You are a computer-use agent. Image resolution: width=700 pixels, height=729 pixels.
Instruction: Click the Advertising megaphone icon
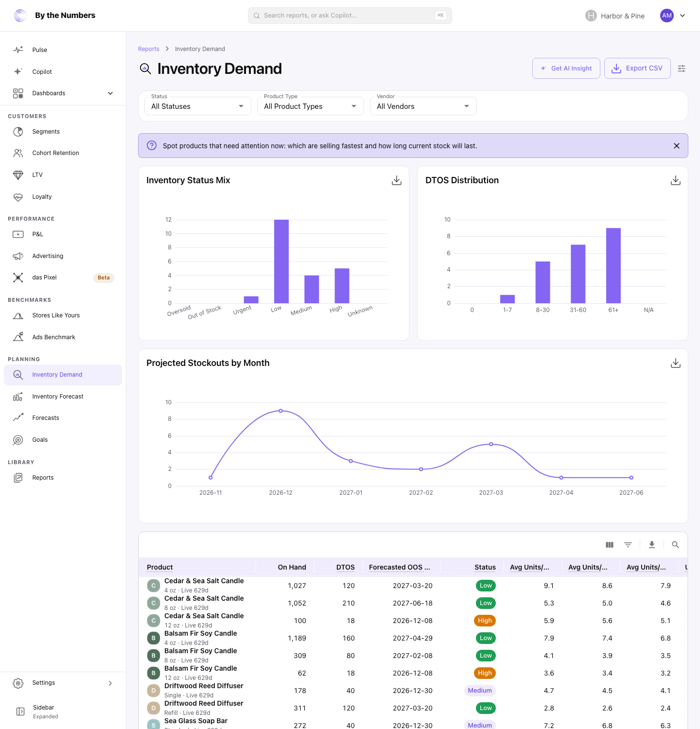click(18, 256)
